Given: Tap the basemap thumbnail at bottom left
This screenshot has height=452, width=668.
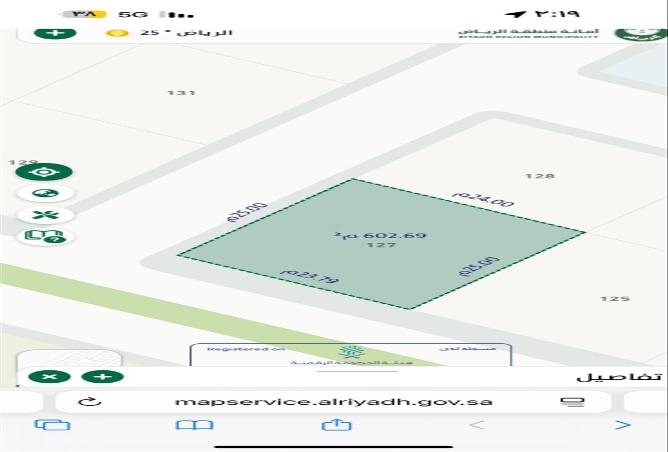Looking at the screenshot, I should pos(69,358).
